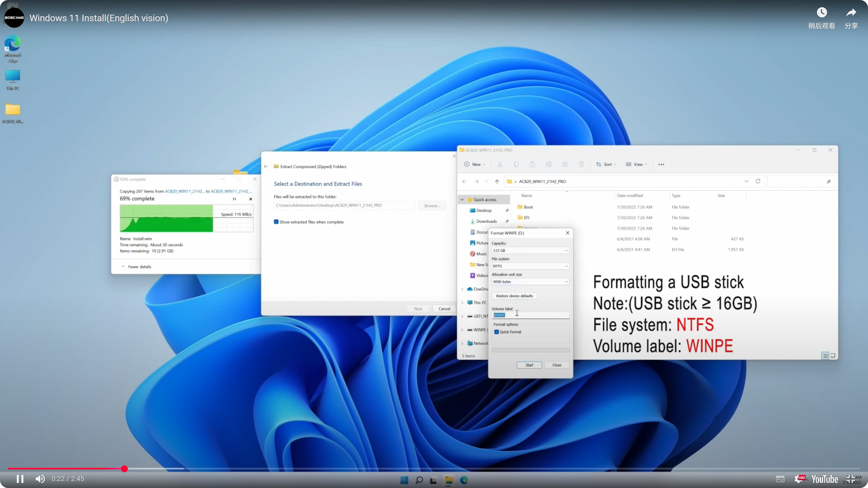868x488 pixels.
Task: Open the Capacity 115 GB dropdown
Action: 530,251
